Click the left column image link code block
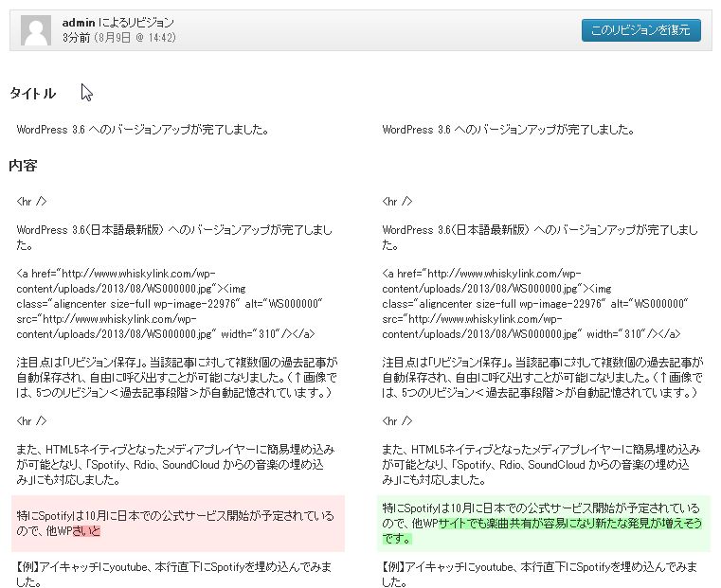The image size is (721, 588). coord(170,304)
